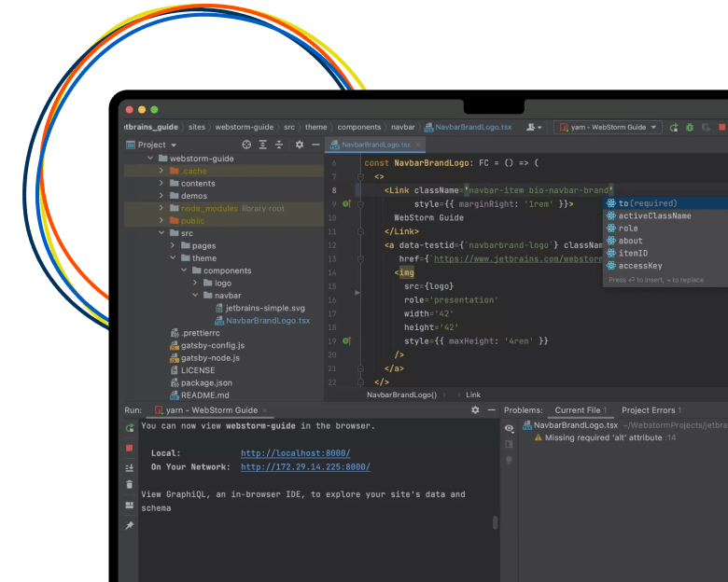728x582 pixels.
Task: Click the gutter override marker on line 19
Action: tap(347, 341)
